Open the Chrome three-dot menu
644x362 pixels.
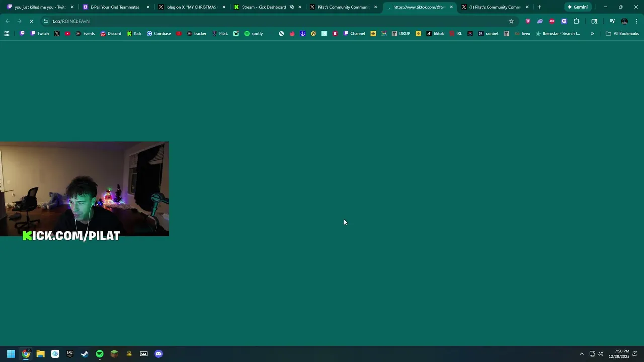[x=636, y=21]
